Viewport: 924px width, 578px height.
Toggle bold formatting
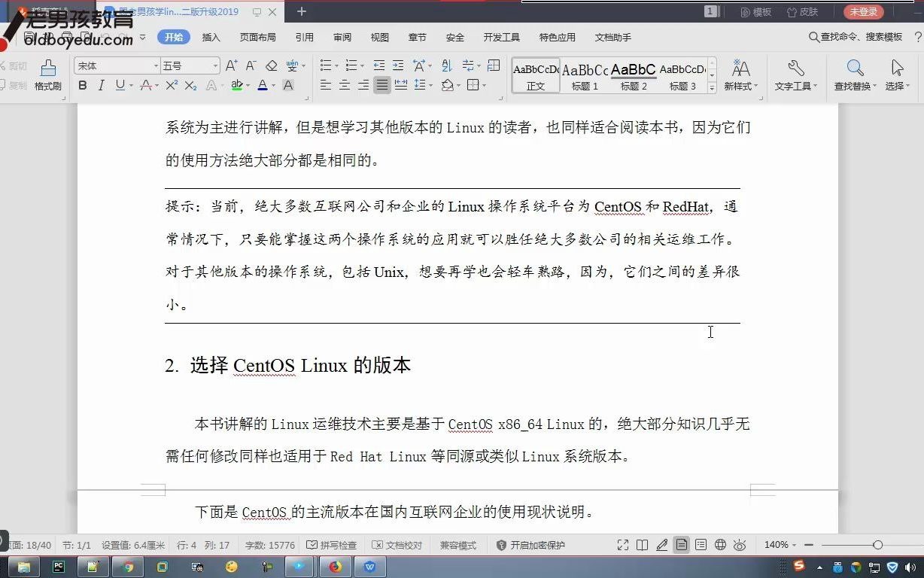click(83, 85)
